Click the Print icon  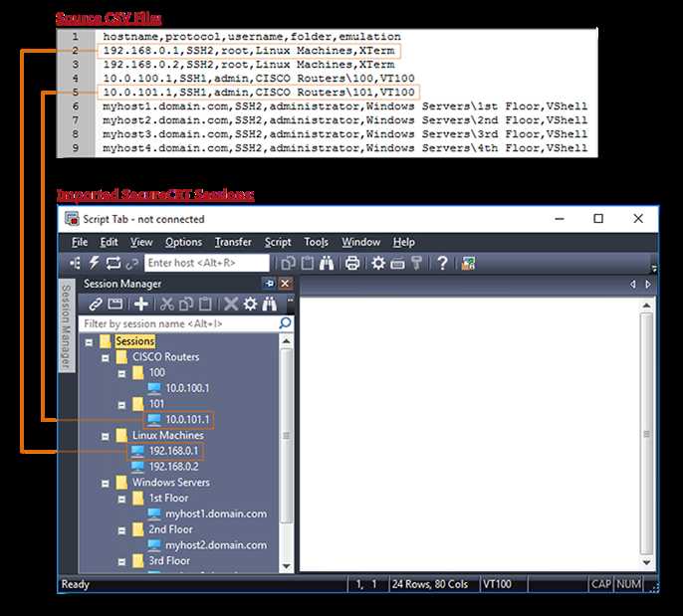point(352,263)
